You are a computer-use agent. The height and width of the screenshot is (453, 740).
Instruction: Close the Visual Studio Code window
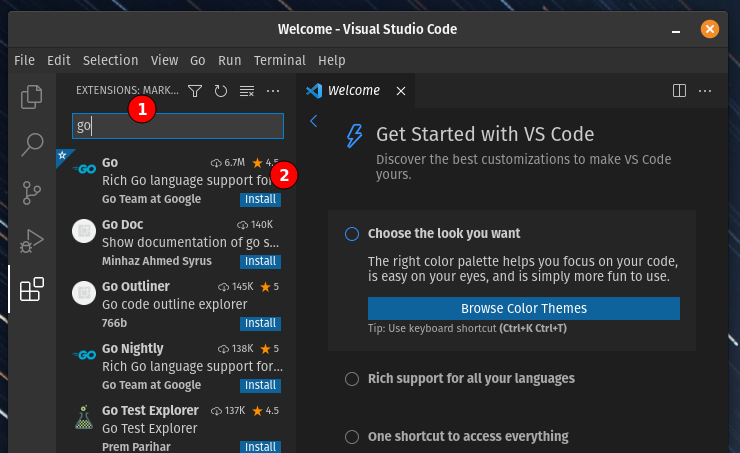(710, 29)
